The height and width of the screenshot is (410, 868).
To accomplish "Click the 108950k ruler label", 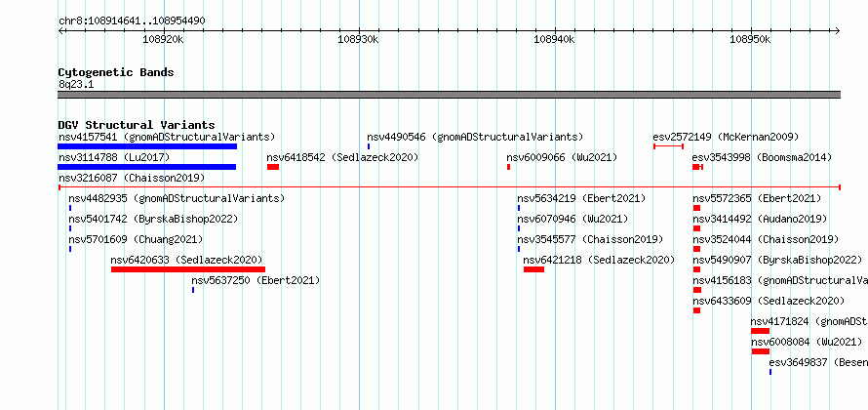I will (750, 39).
